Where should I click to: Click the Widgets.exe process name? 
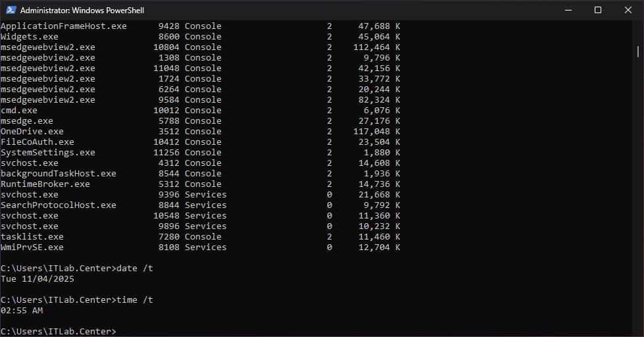coord(28,37)
